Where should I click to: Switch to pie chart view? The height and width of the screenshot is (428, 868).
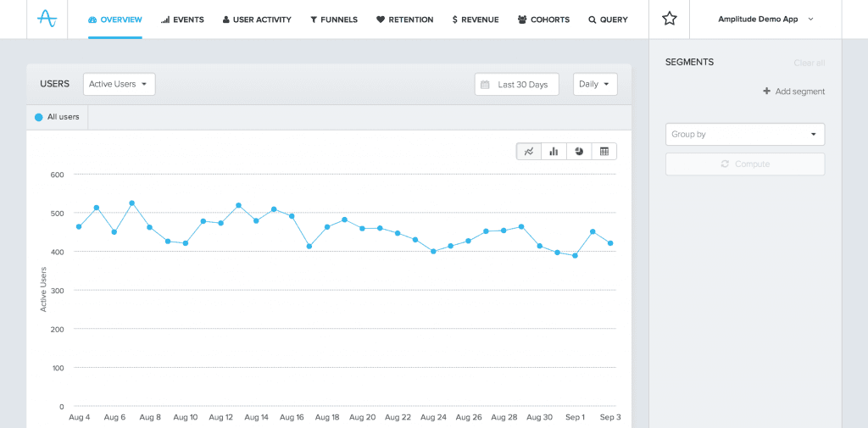tap(579, 152)
